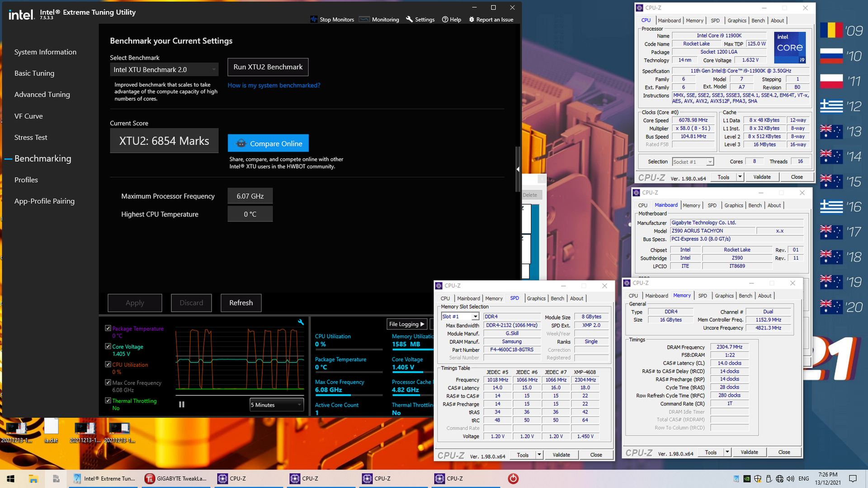
Task: Click the Maximum Processor Frequency 6.07 GHz field
Action: point(250,196)
